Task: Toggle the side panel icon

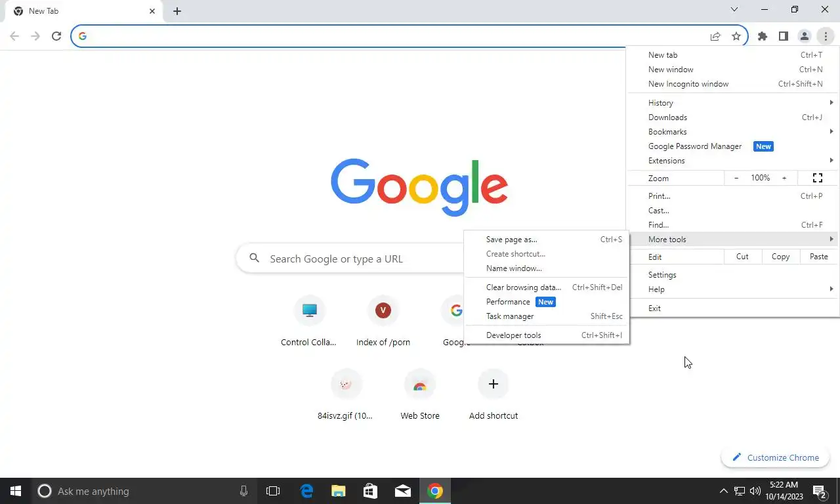Action: (783, 37)
